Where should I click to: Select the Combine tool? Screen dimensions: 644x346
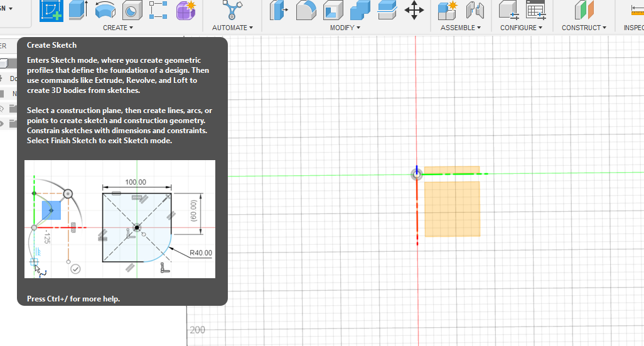pos(360,10)
